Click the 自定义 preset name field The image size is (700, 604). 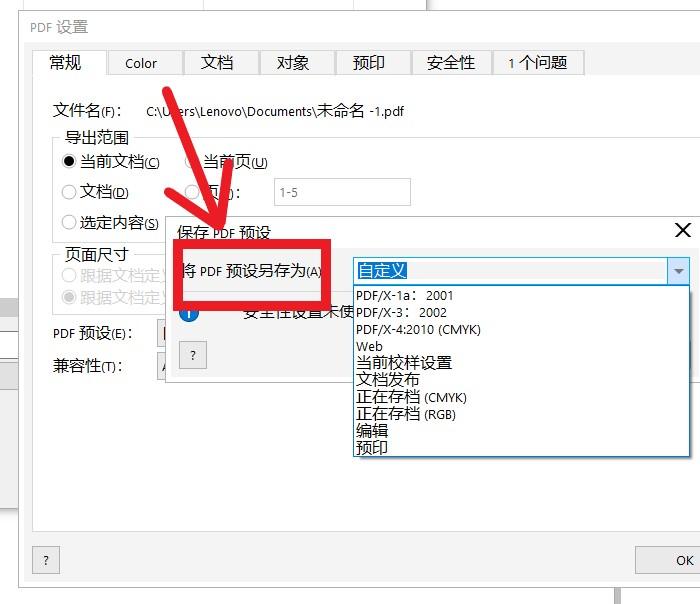(x=511, y=271)
